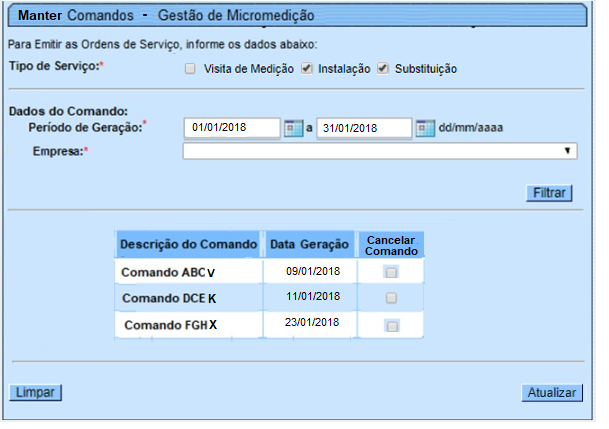Open the Empresa dropdown list
609x429 pixels.
pyautogui.click(x=380, y=151)
